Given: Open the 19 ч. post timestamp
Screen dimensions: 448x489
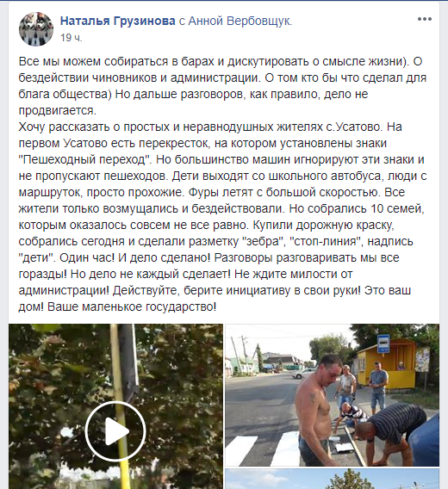Looking at the screenshot, I should 72,38.
